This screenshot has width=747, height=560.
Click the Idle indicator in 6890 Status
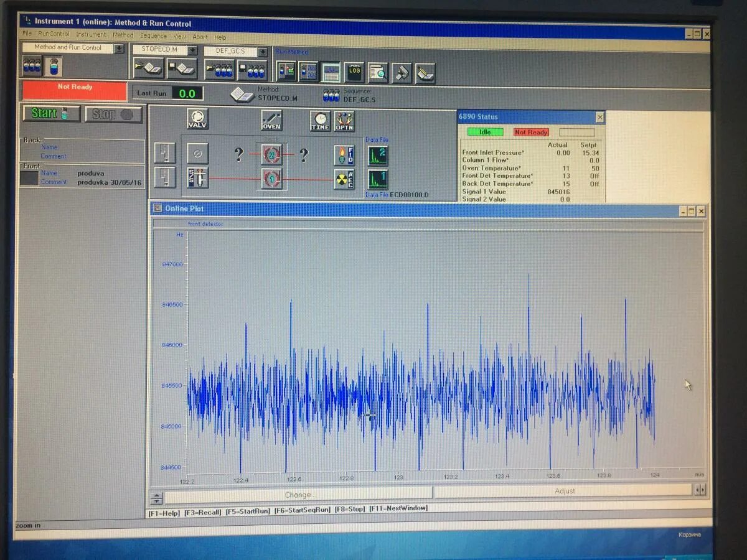(x=485, y=132)
